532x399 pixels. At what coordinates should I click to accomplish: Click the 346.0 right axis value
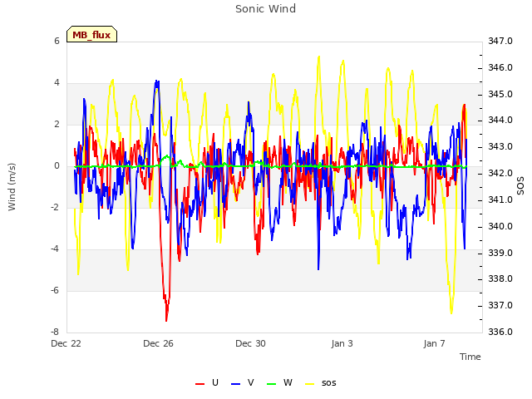tap(500, 67)
